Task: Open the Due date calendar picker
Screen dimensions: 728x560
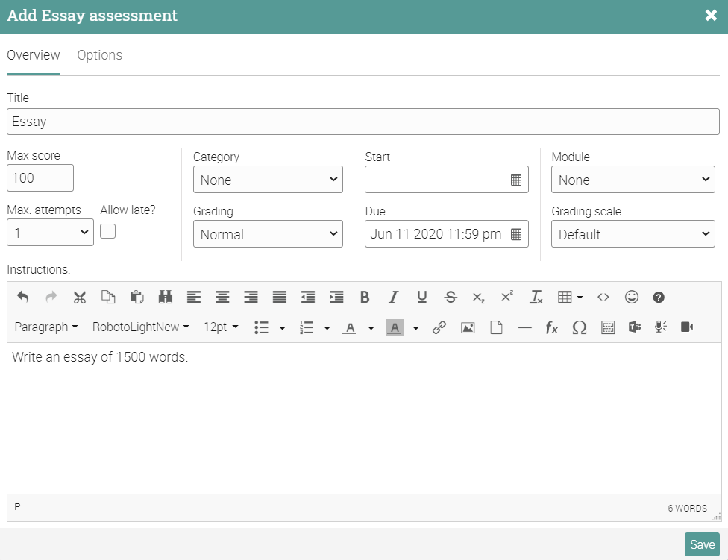Action: 516,234
